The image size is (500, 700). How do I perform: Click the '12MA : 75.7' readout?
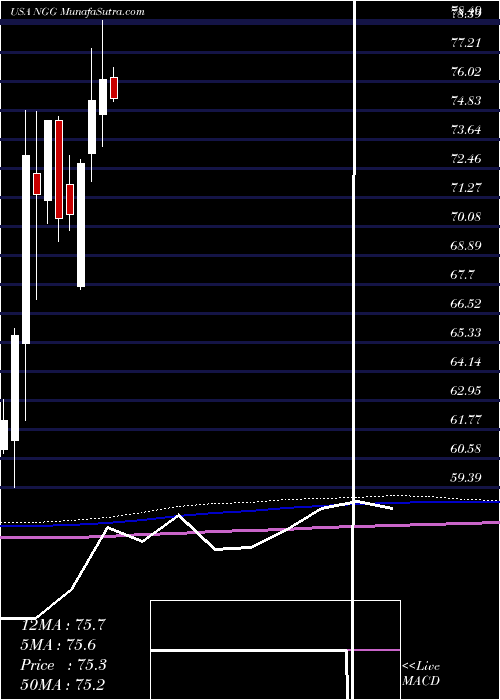click(63, 625)
